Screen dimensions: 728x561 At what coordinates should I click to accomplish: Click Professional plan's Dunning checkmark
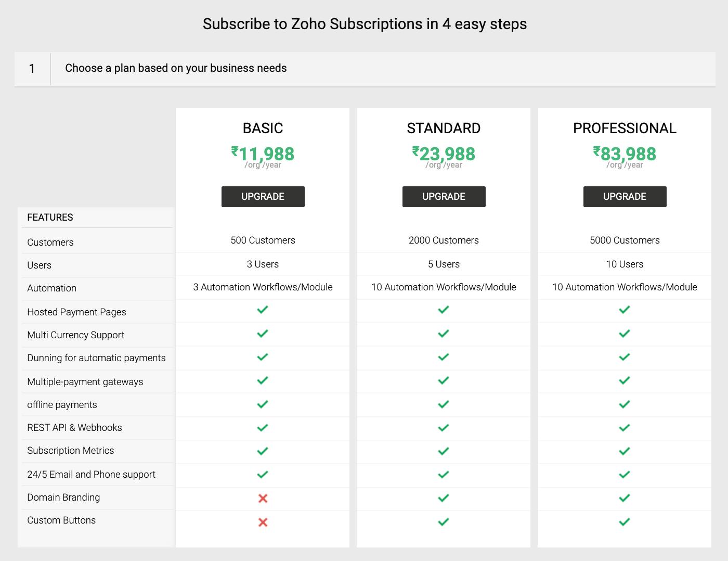[625, 357]
